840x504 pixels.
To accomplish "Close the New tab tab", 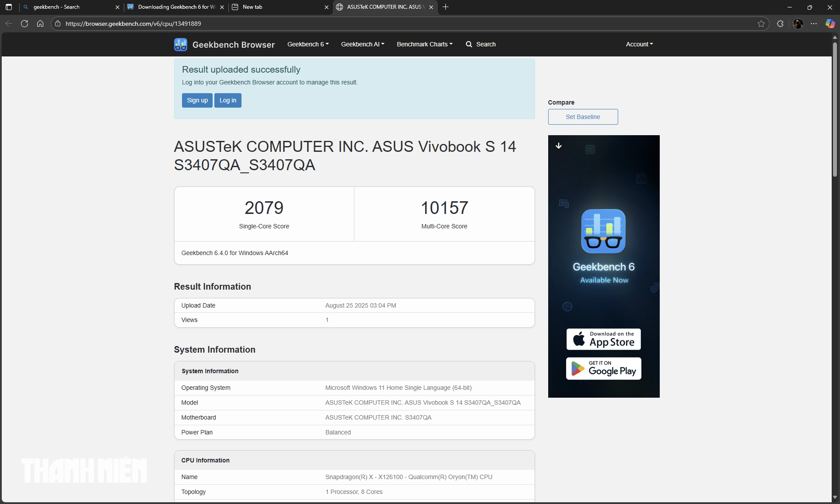I will point(326,7).
